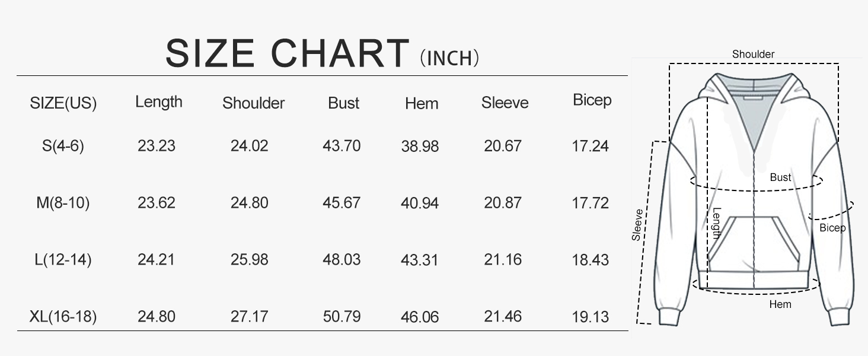This screenshot has width=868, height=356.
Task: Click the 43.70 bust value for size S
Action: tap(342, 145)
